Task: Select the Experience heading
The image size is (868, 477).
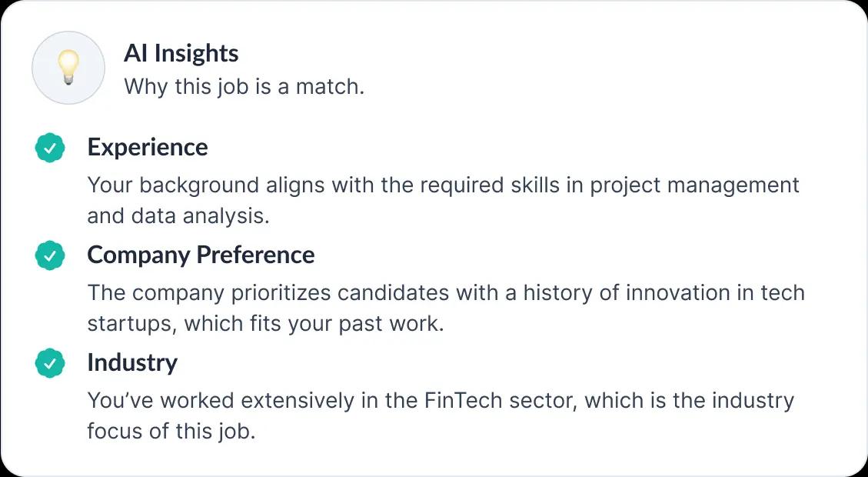Action: click(x=147, y=147)
